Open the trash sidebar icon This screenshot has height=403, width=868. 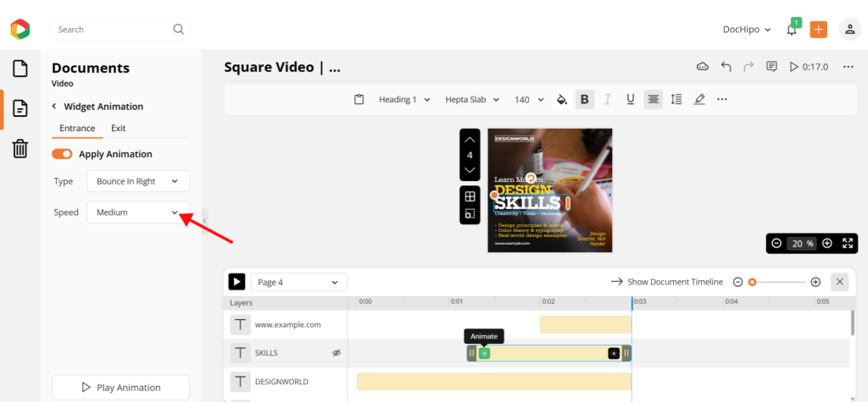(20, 148)
